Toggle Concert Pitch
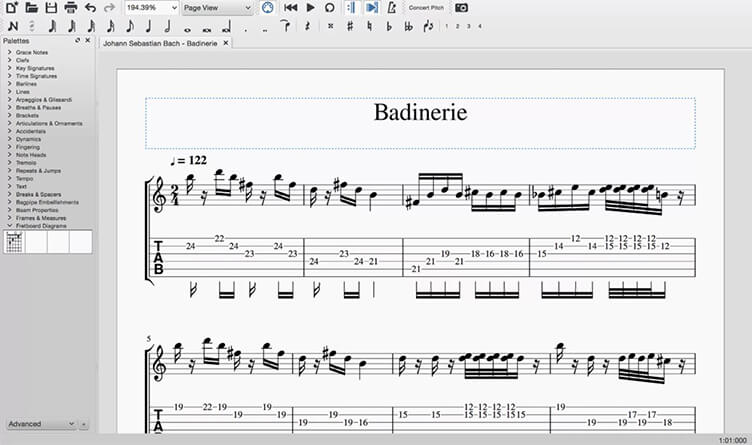752x445 pixels. (x=426, y=8)
